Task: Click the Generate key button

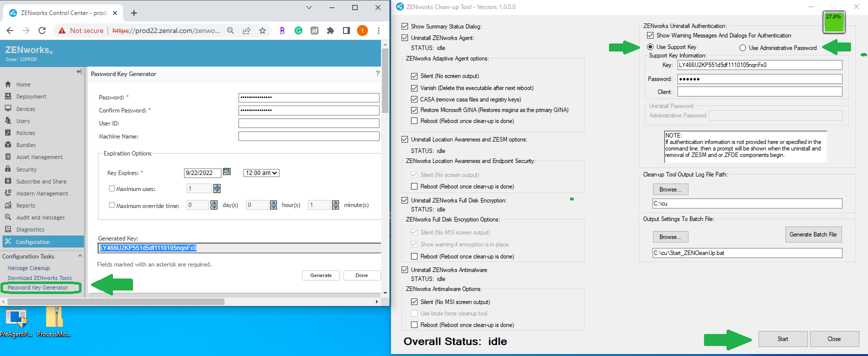Action: (321, 275)
